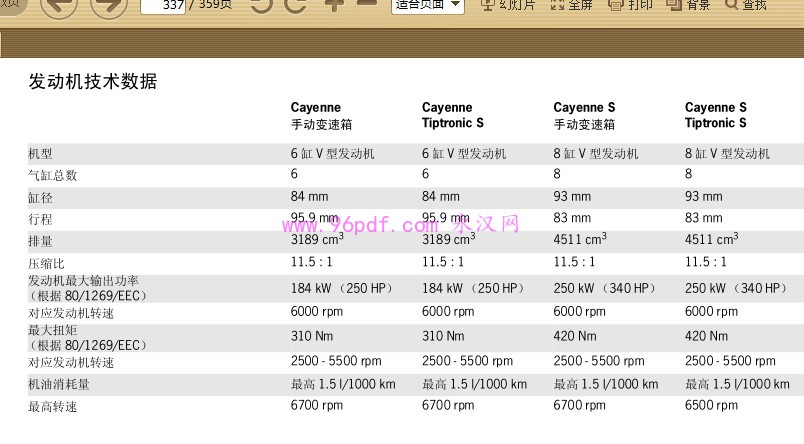Click the 发动机技术数据 heading
The image size is (804, 444).
tap(92, 82)
